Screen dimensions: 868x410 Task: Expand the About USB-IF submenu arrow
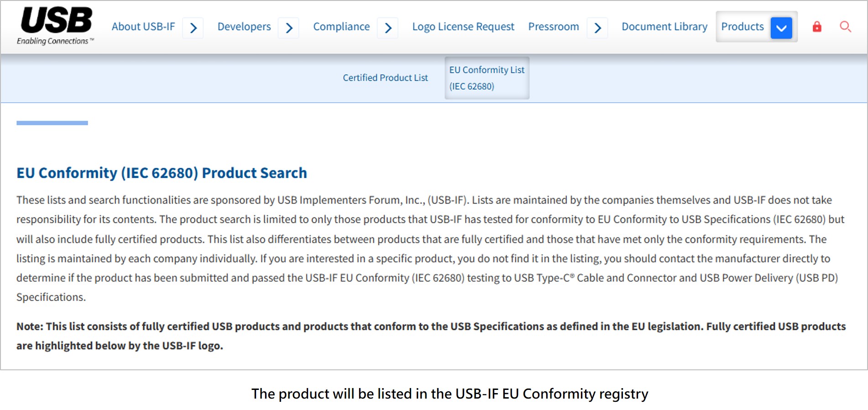point(193,28)
